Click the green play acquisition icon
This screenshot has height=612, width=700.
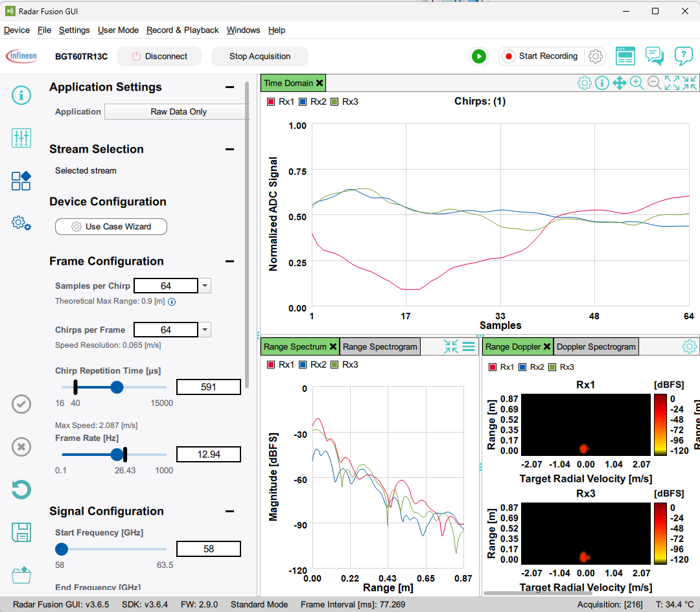(479, 56)
